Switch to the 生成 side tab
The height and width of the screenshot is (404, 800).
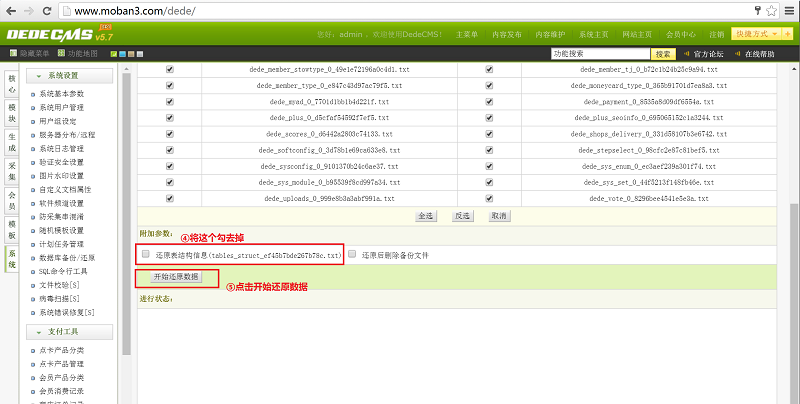12,142
